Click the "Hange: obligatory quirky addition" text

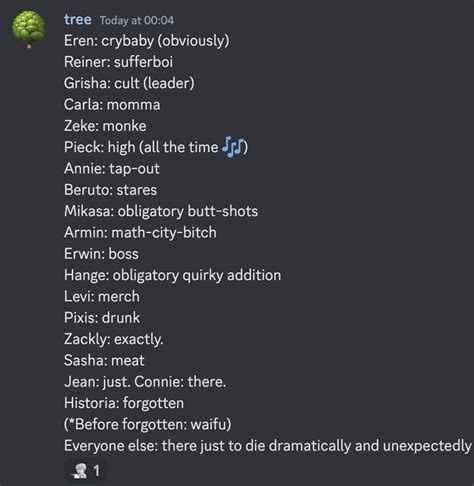tap(172, 275)
